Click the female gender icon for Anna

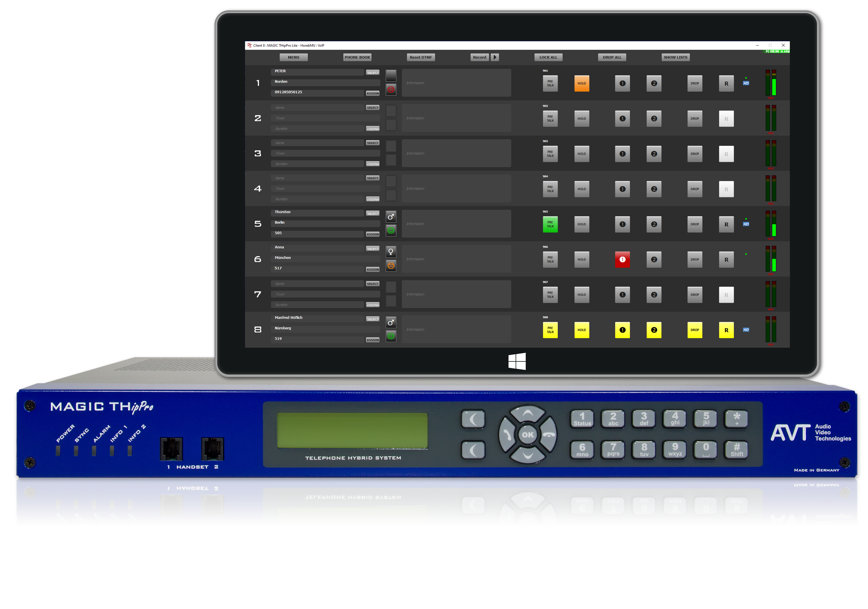[390, 252]
